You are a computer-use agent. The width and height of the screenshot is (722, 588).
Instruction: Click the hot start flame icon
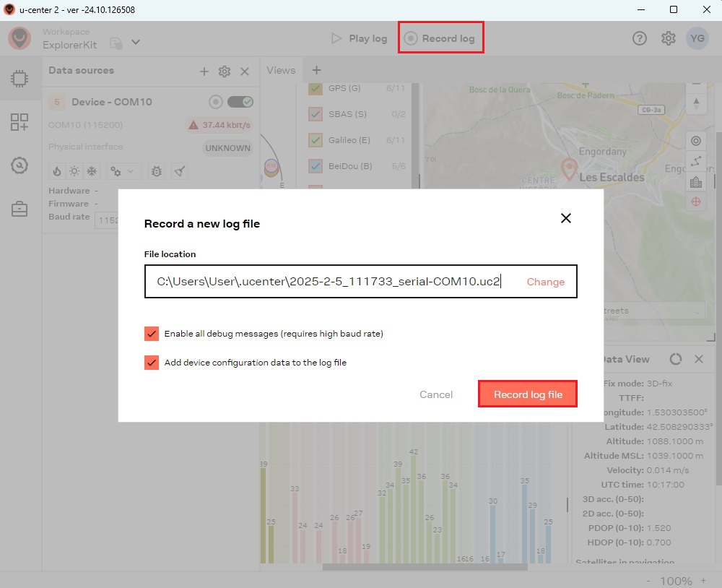coord(57,171)
